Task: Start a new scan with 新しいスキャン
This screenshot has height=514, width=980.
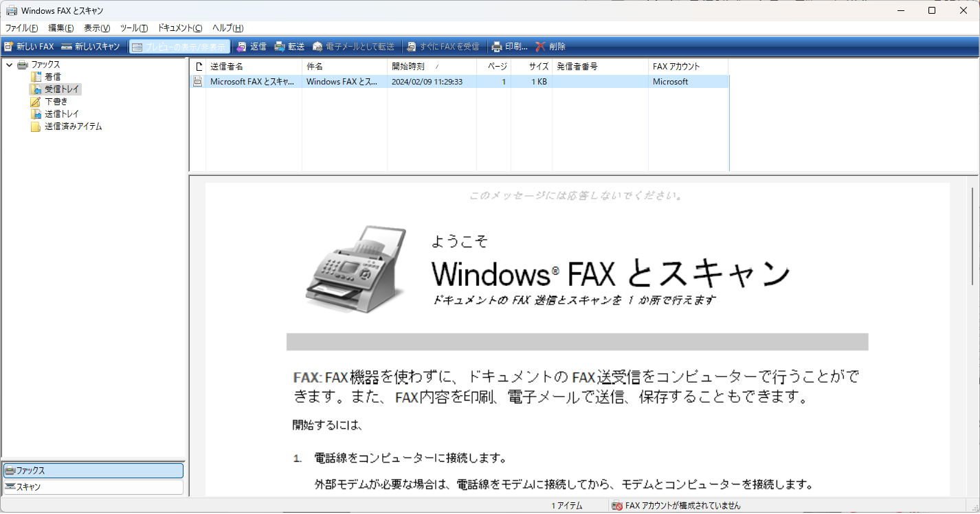Action: [90, 47]
